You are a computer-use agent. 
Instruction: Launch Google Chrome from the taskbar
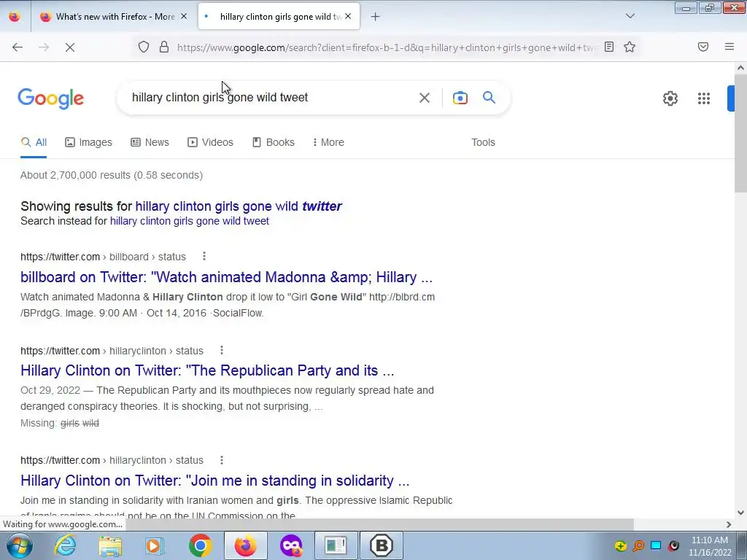tap(200, 545)
